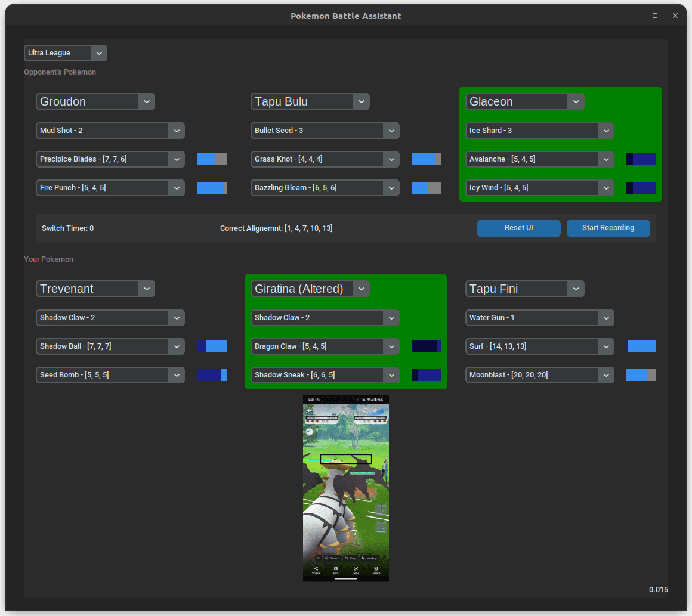Open the Trevenant pokemon selector
This screenshot has height=616, width=692.
[x=95, y=289]
